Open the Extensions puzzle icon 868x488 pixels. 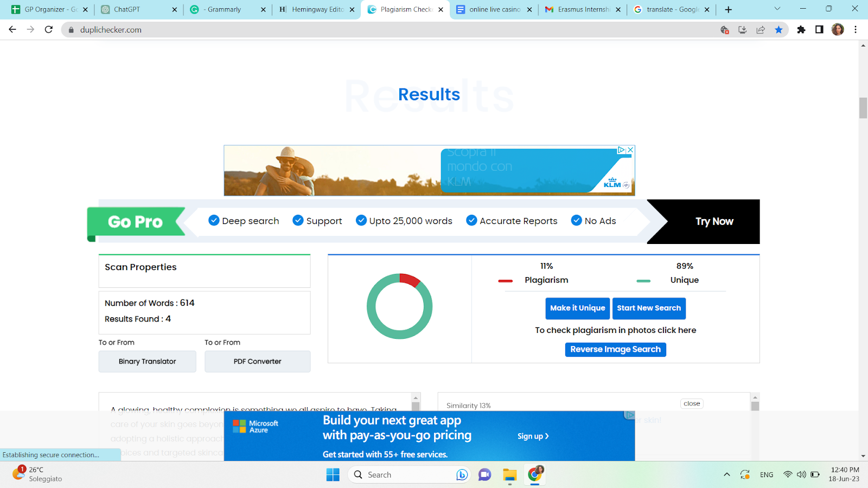click(801, 30)
